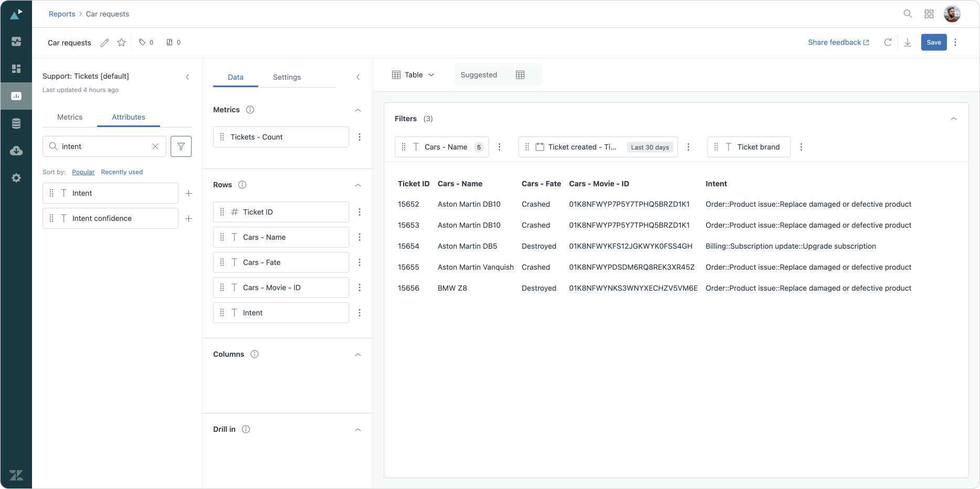Collapse the Rows section
Screen dimensions: 980x489
point(358,185)
